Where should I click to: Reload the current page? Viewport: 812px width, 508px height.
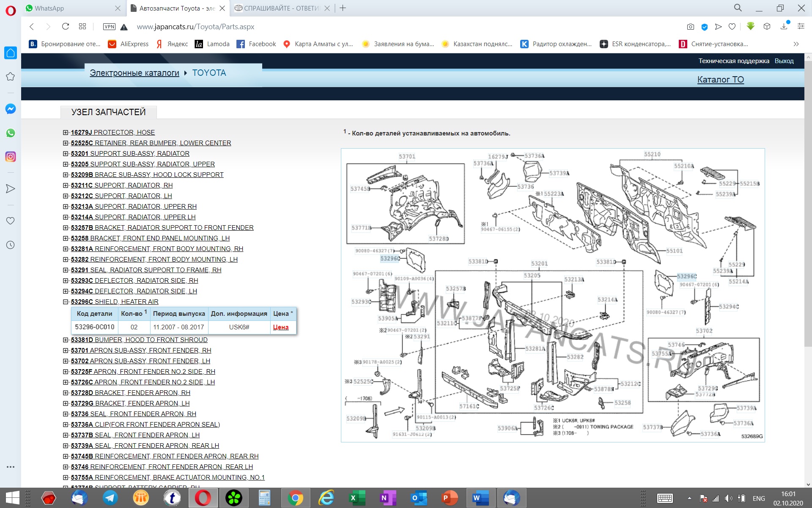(66, 27)
